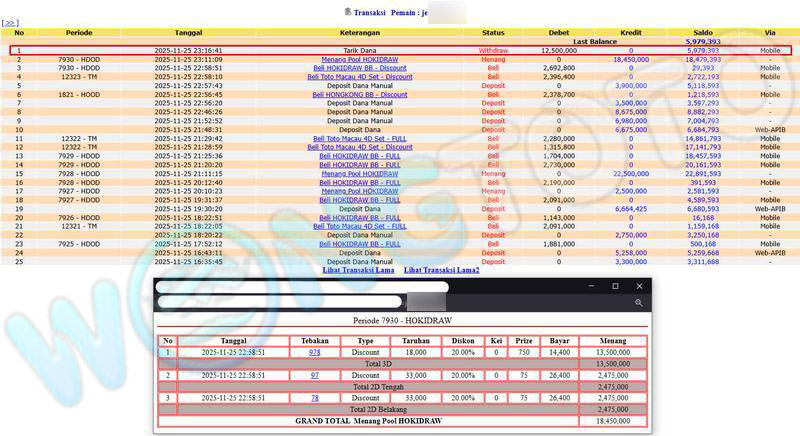Click tebakan number 97 in popup
The image size is (800, 436).
pyautogui.click(x=314, y=374)
